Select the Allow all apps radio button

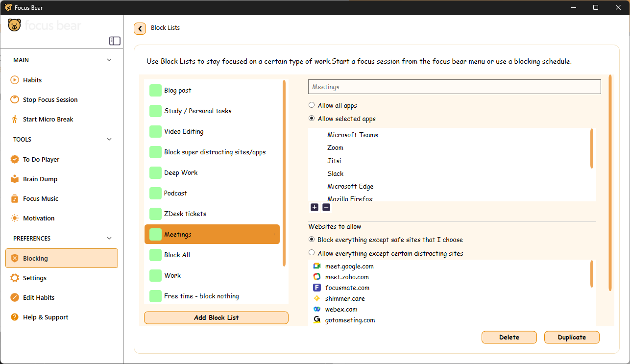coord(312,105)
